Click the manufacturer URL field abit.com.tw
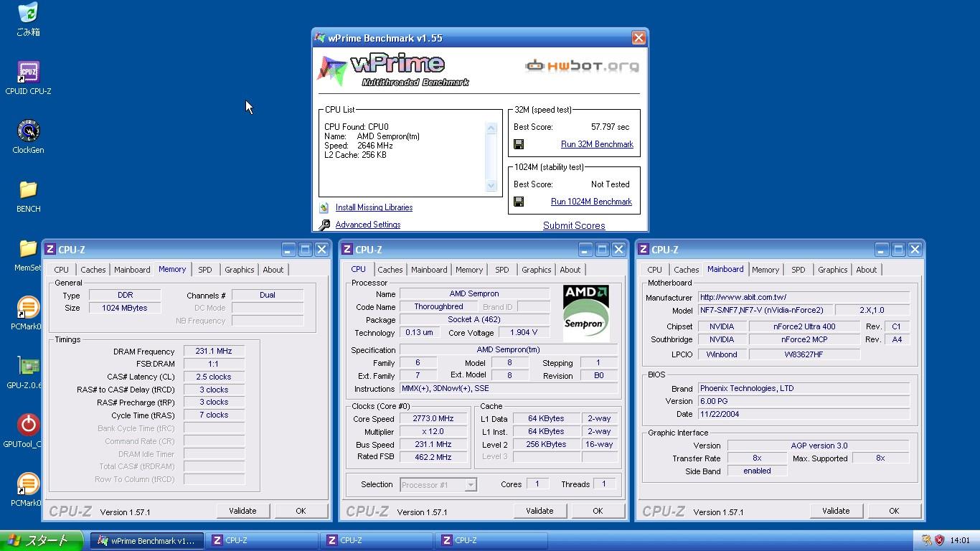Image resolution: width=980 pixels, height=551 pixels. coord(804,297)
